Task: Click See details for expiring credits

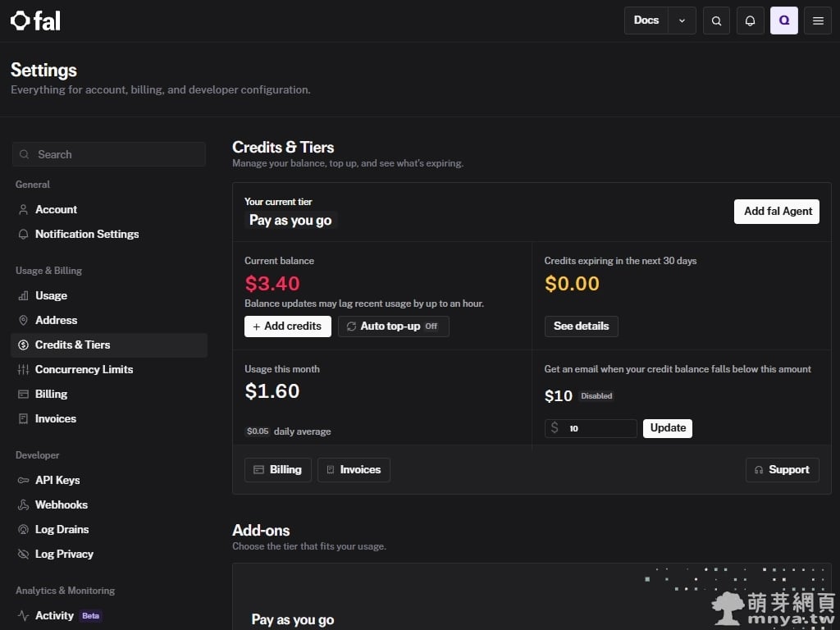Action: 582,326
